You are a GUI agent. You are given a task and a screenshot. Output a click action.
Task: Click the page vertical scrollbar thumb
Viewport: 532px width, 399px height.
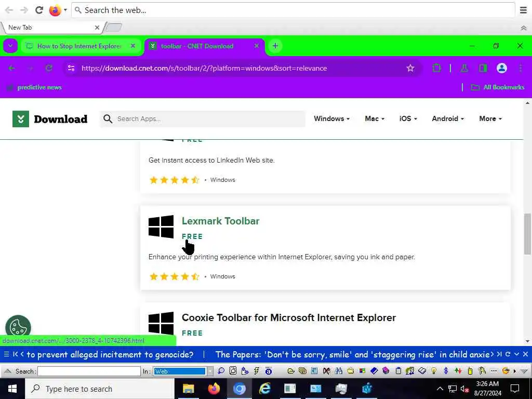click(x=527, y=234)
